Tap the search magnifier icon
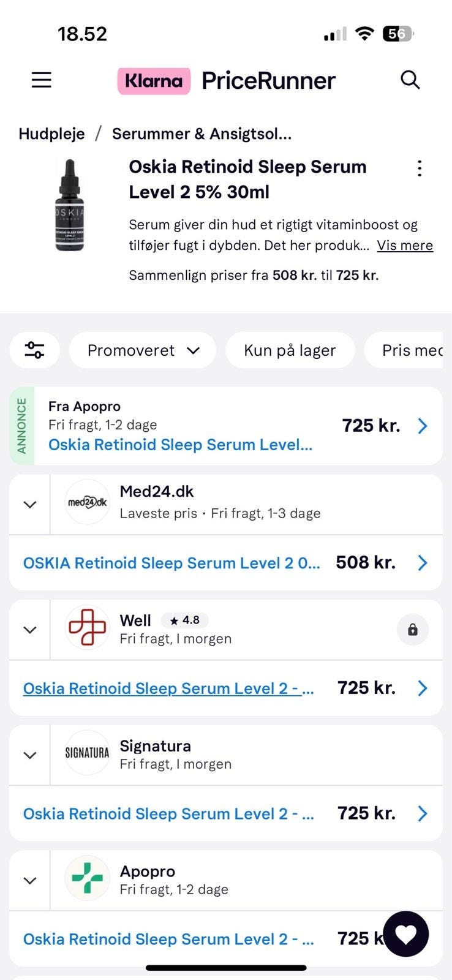Screen dimensions: 452x980 point(410,80)
